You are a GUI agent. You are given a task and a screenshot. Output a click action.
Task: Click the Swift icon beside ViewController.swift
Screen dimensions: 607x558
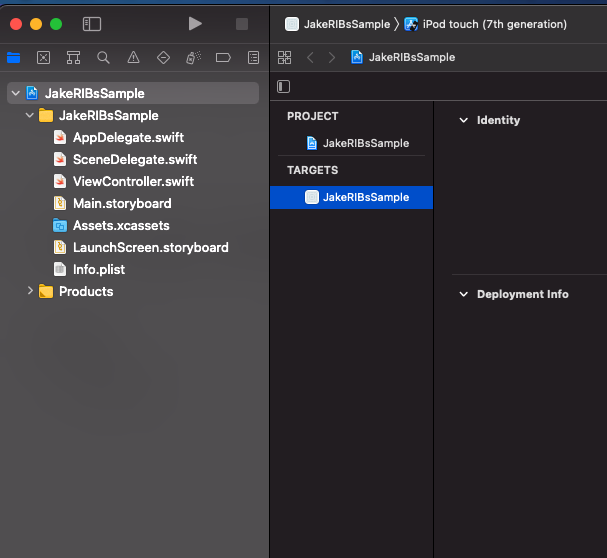tap(60, 182)
